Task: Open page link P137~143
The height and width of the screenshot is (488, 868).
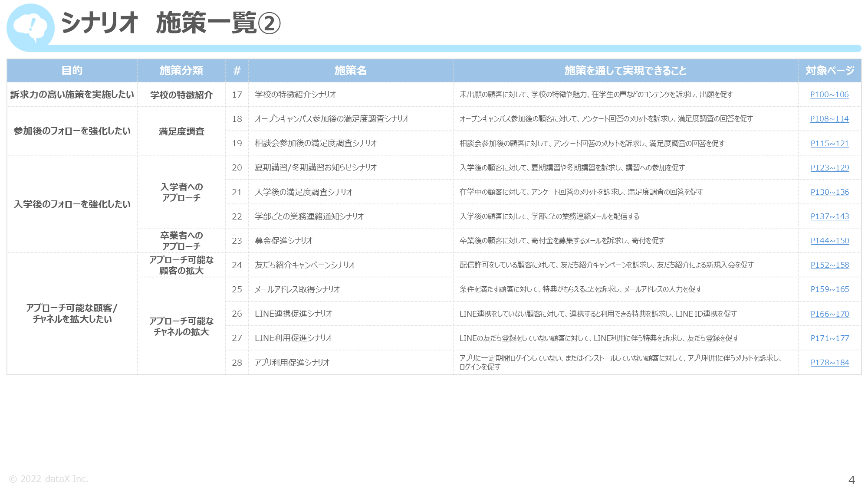Action: [829, 216]
